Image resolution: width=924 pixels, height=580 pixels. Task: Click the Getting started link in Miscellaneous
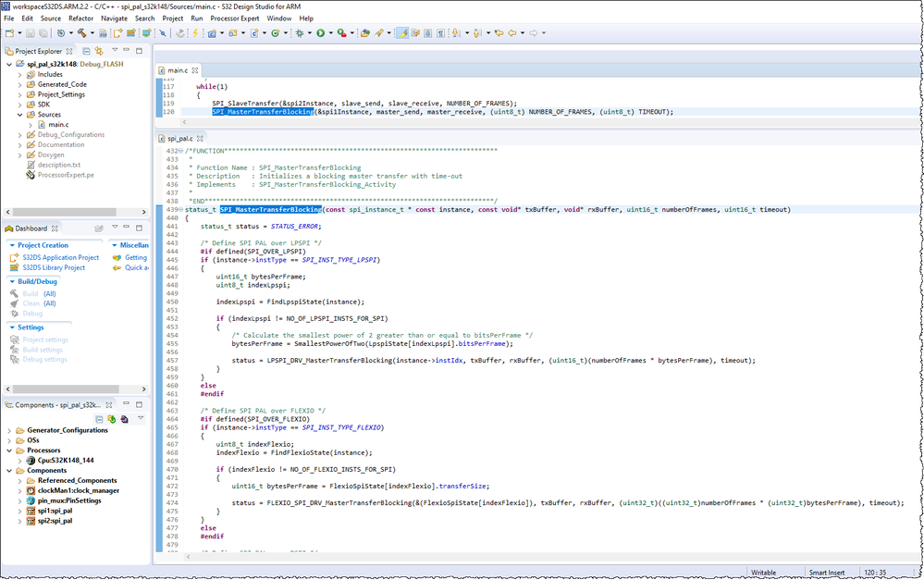tap(136, 257)
